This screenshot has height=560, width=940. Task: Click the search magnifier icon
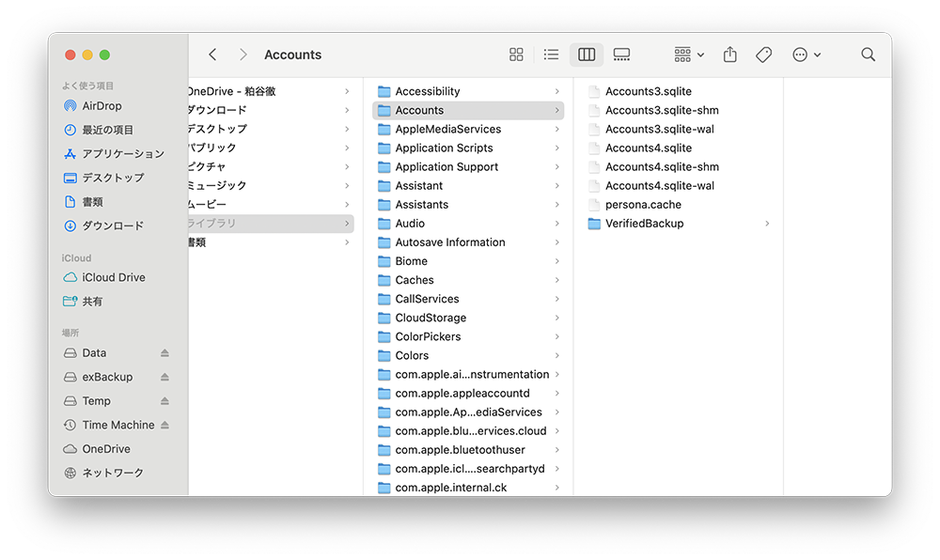869,54
